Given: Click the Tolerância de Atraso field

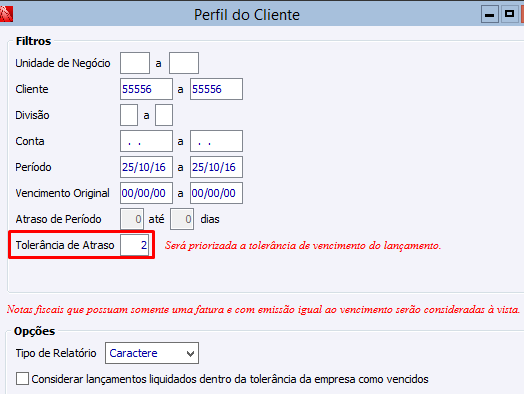Looking at the screenshot, I should click(134, 245).
